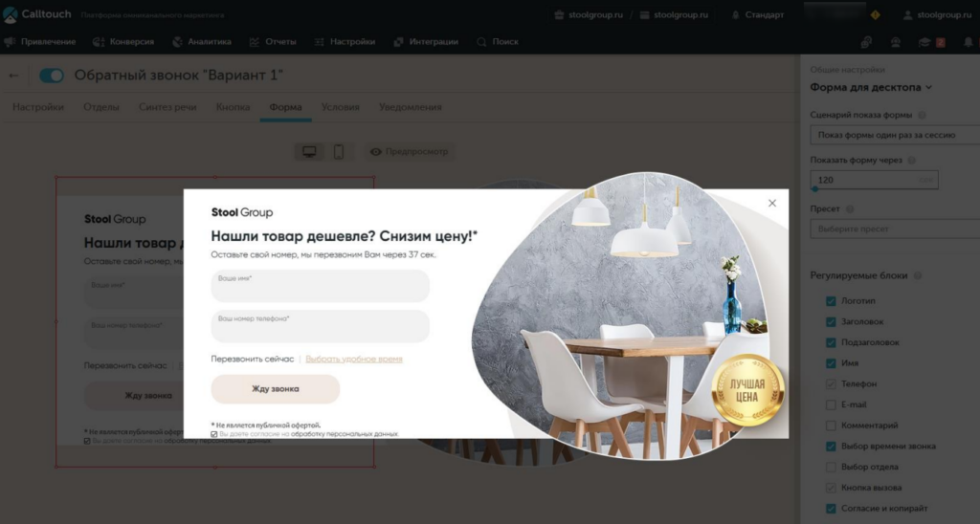Uncheck the Логотип block checkbox
This screenshot has height=524, width=980.
[831, 301]
